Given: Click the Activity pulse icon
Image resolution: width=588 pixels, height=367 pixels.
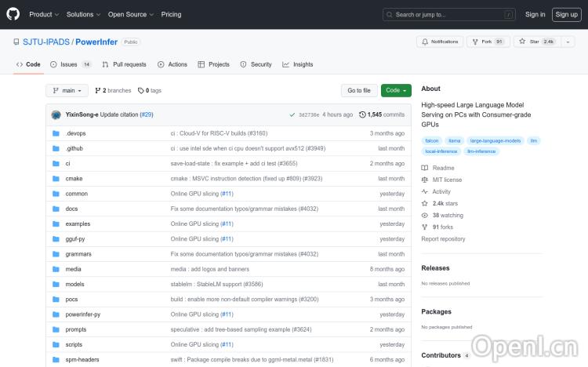Looking at the screenshot, I should pyautogui.click(x=425, y=191).
